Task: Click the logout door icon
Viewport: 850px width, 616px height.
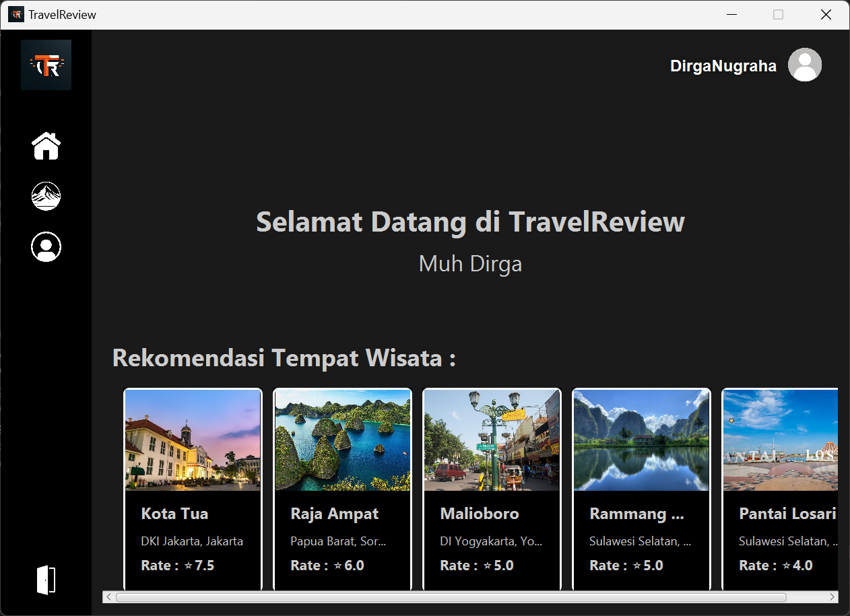Action: click(x=46, y=580)
